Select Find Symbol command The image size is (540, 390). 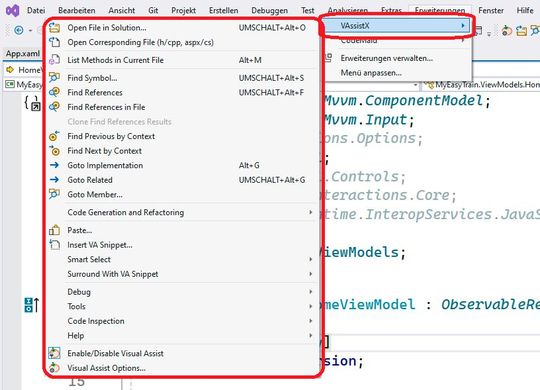181,78
